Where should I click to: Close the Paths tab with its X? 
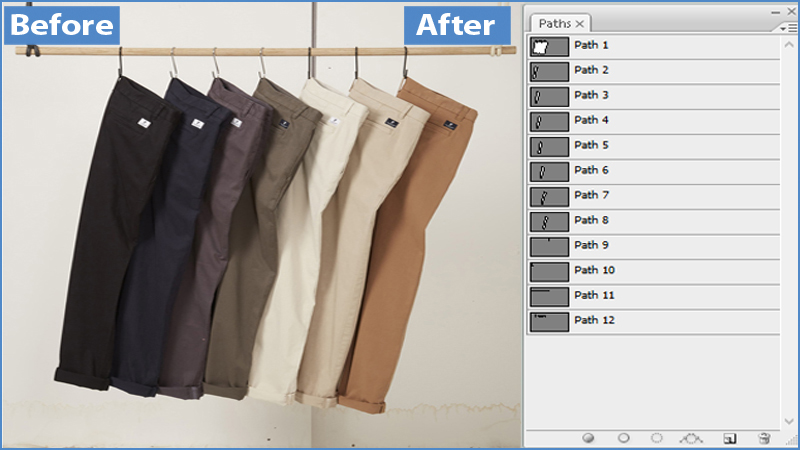(x=579, y=23)
